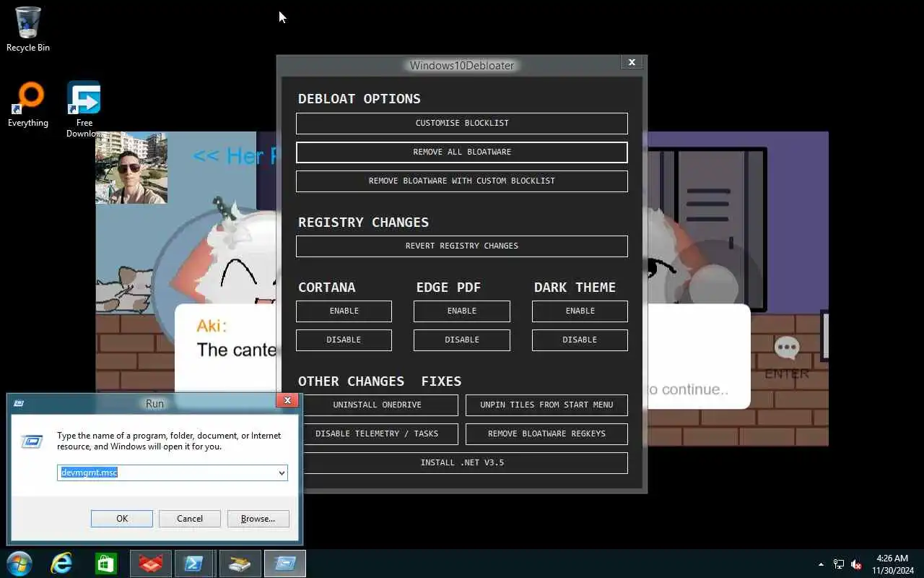924x578 pixels.
Task: Open the taskbar clock and date
Action: click(892, 564)
